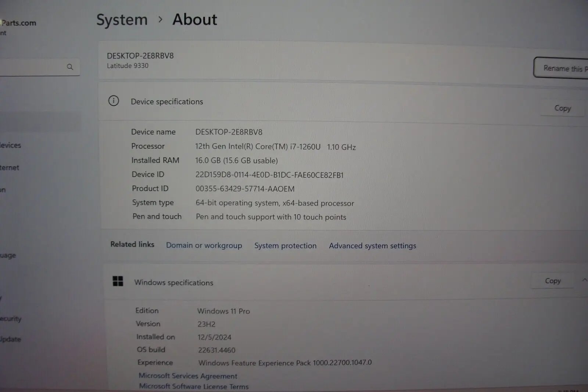Copy the Windows specifications
Image resolution: width=588 pixels, height=392 pixels.
pos(552,281)
